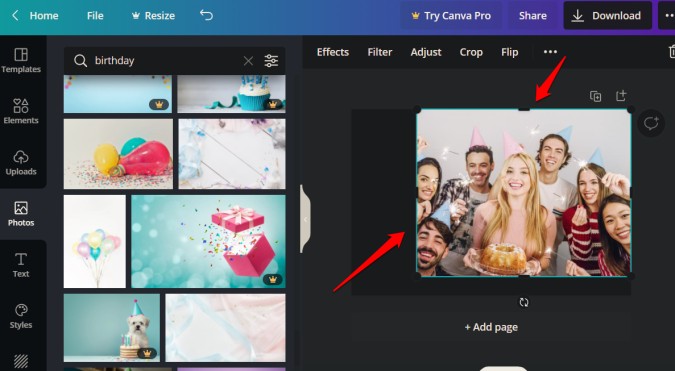Screen dimensions: 675x371
Task: Collapse the side panel with the handle
Action: [305, 219]
